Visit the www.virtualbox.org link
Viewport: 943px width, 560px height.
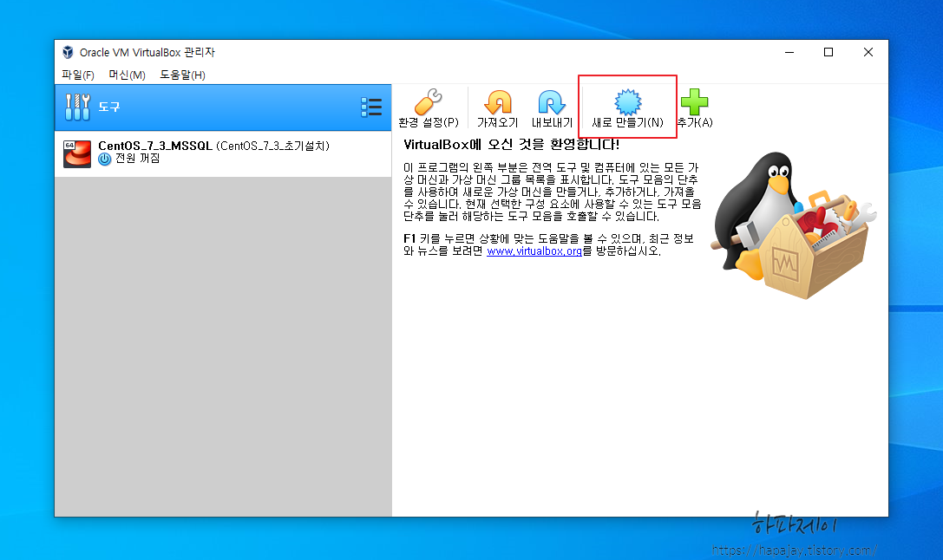(x=534, y=251)
